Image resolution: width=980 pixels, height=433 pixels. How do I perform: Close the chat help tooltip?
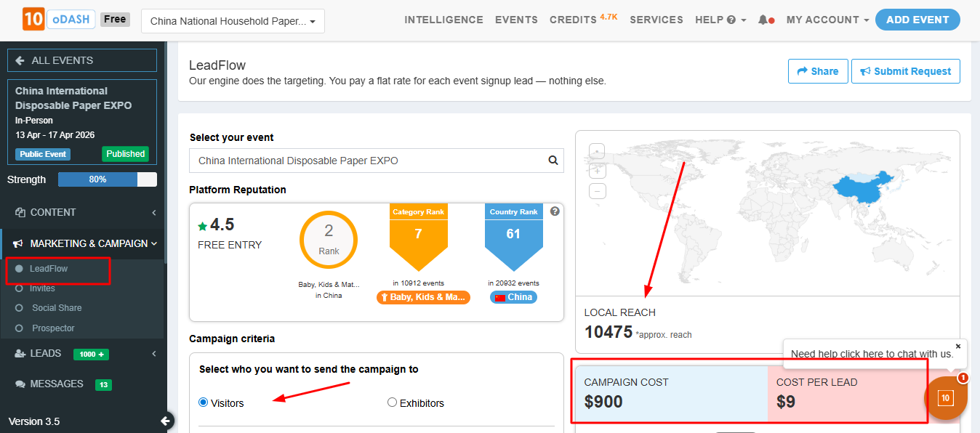point(957,347)
